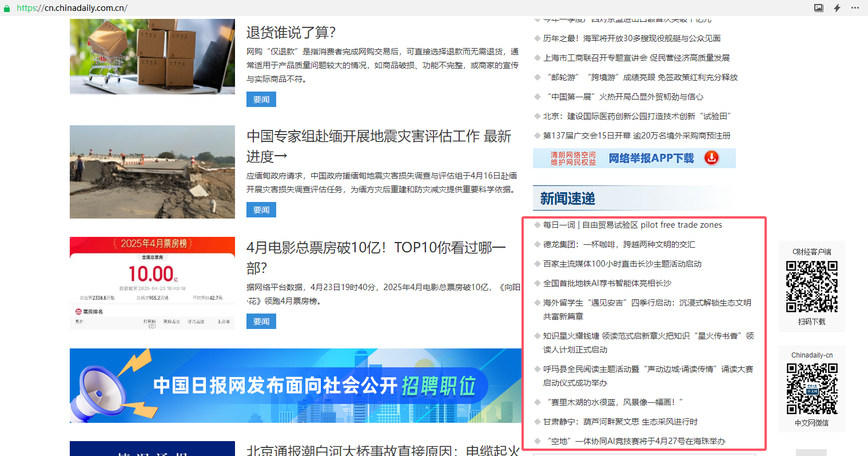868x456 pixels.
Task: Open 德龙集团：一杯咖啡 link
Action: 619,244
